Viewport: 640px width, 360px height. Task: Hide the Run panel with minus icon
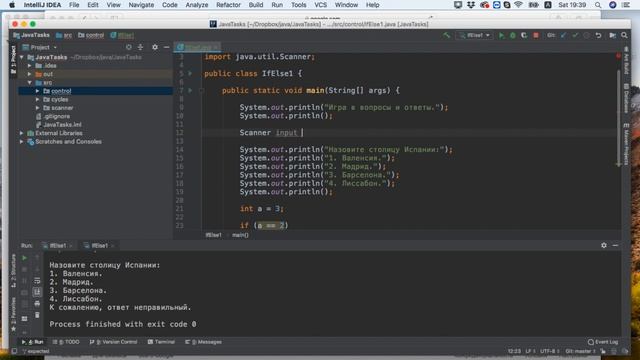[x=615, y=245]
